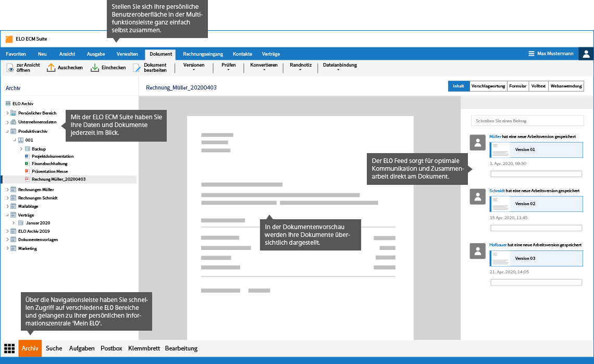Open the hamburger menu beside Max Mustermann

[531, 54]
